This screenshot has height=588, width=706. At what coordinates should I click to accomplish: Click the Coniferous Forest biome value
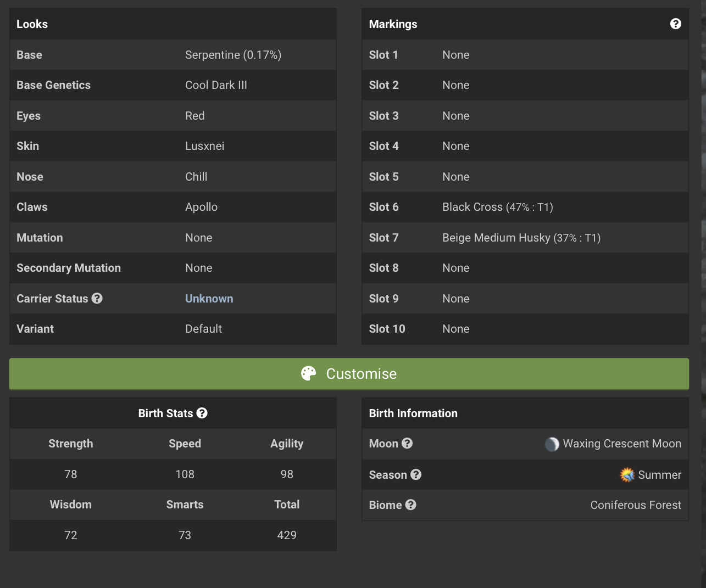pyautogui.click(x=636, y=505)
